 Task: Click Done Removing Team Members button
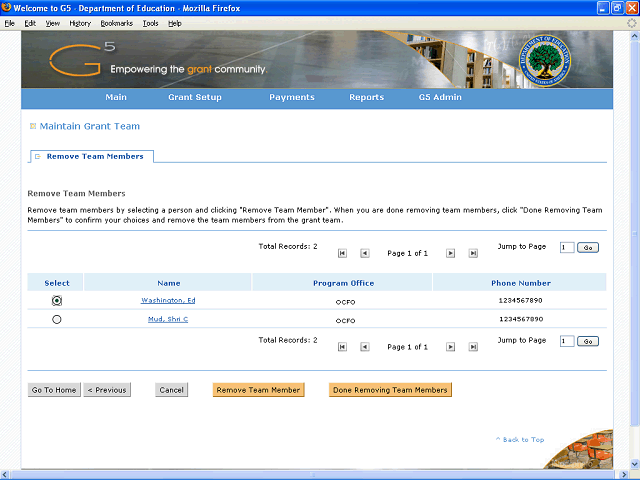390,390
